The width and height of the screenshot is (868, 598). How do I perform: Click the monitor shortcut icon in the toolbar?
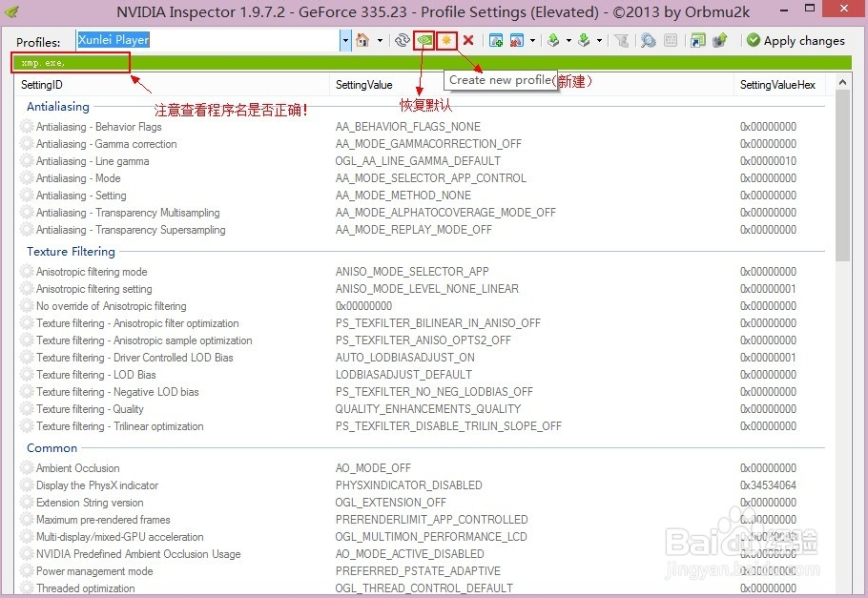(x=697, y=40)
